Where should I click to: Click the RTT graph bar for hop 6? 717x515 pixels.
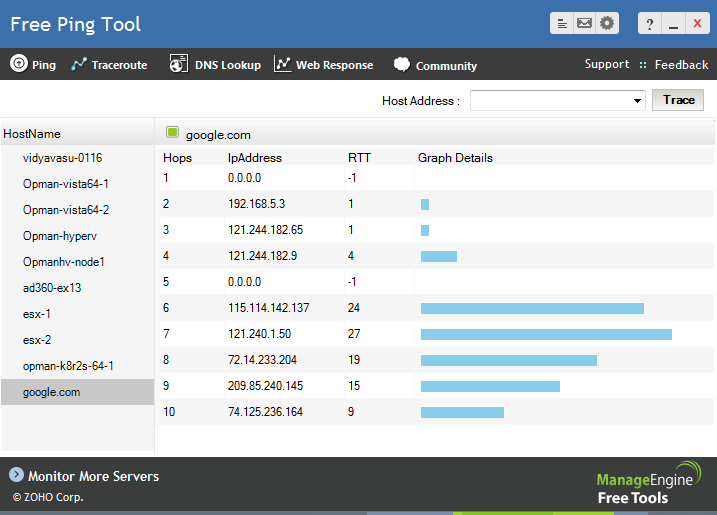532,308
